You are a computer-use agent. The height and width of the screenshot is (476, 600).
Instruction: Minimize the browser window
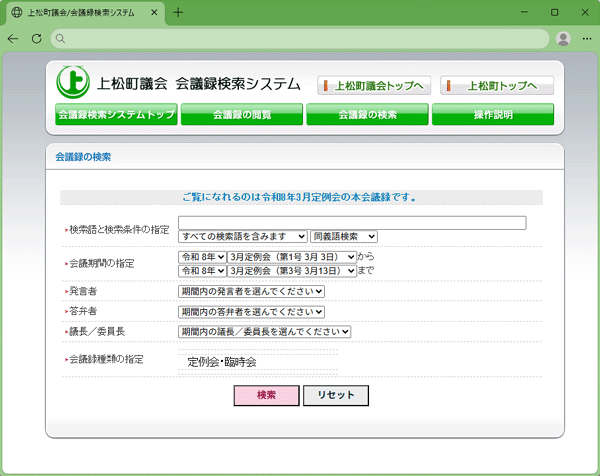click(x=524, y=13)
